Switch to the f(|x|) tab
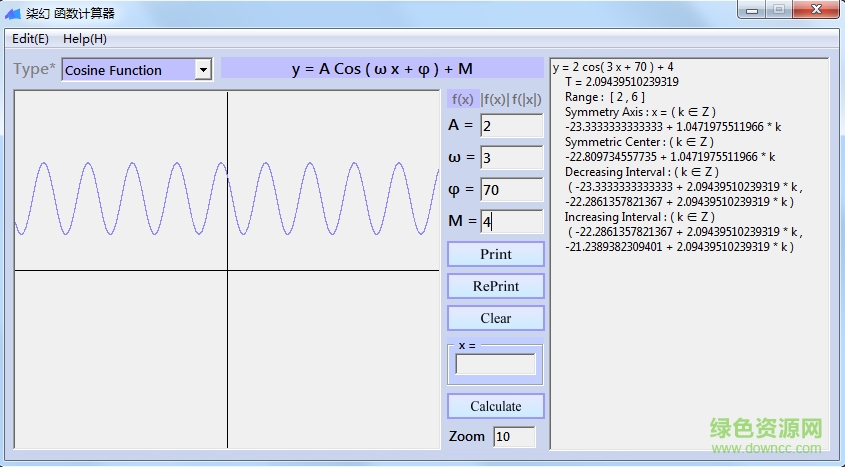845x467 pixels. (x=527, y=99)
